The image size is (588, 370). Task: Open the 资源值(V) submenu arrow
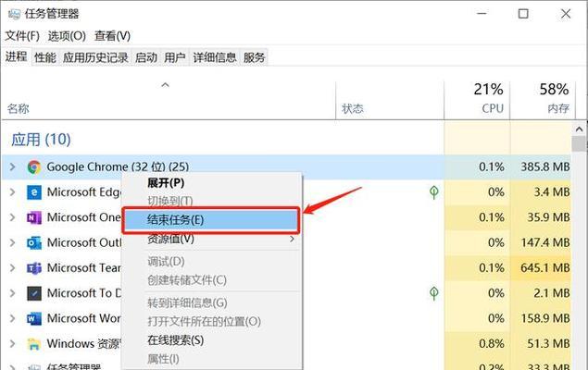292,239
